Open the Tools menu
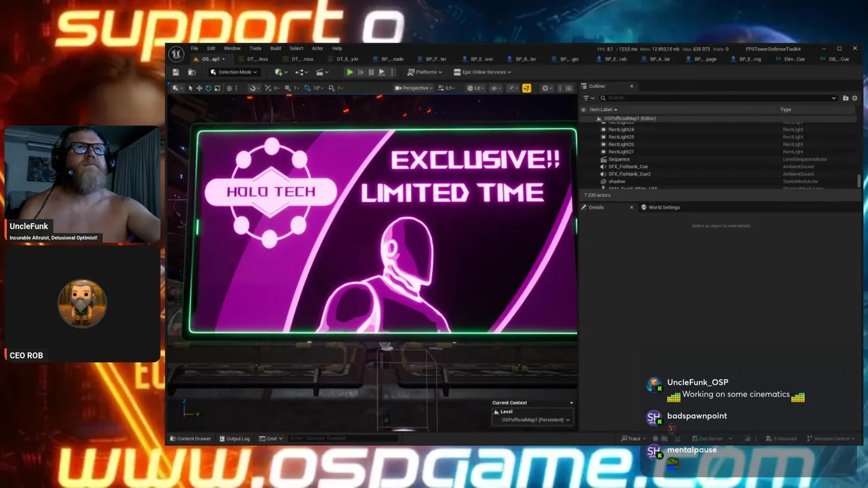 [x=255, y=49]
